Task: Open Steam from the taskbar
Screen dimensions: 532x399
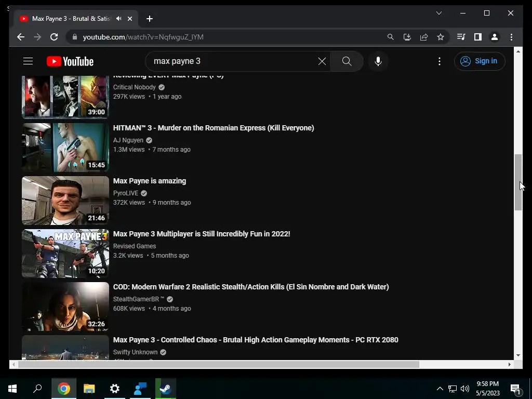Action: coord(166,389)
